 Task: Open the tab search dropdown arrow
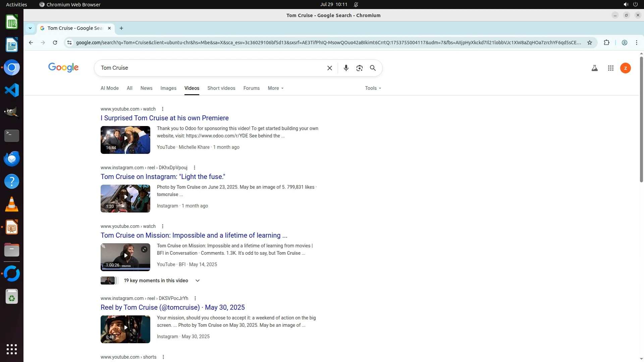point(30,28)
